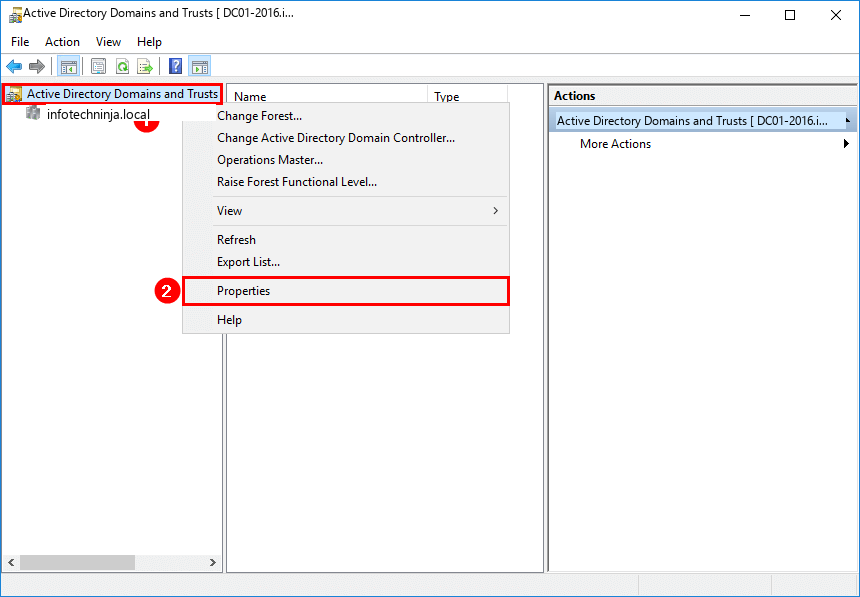This screenshot has width=860, height=597.
Task: Select Raise Forest Functional Level...
Action: click(x=346, y=182)
